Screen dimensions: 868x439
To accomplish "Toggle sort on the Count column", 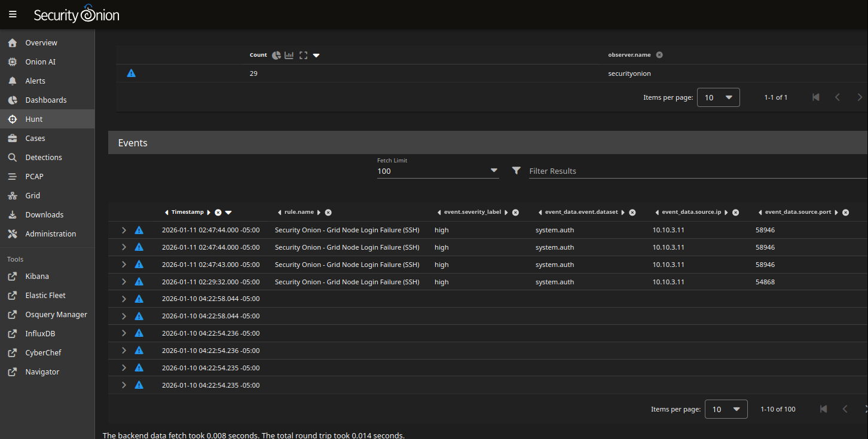I will (x=317, y=56).
